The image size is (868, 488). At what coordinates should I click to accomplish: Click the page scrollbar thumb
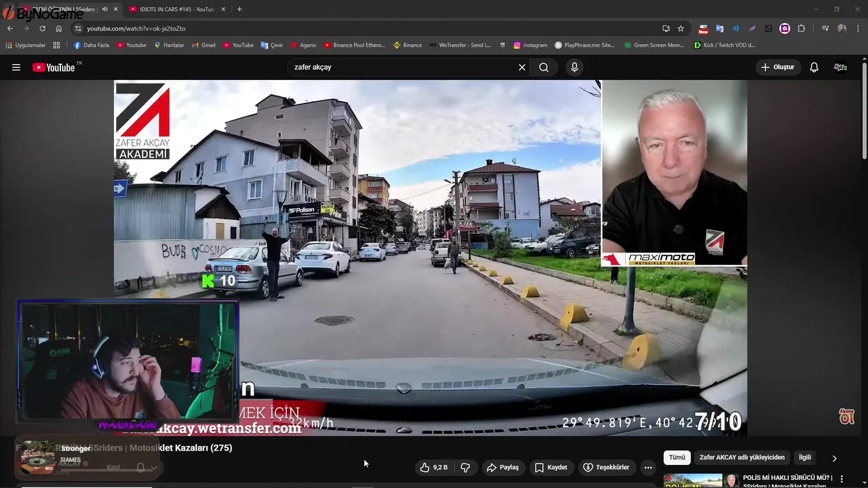[865, 112]
